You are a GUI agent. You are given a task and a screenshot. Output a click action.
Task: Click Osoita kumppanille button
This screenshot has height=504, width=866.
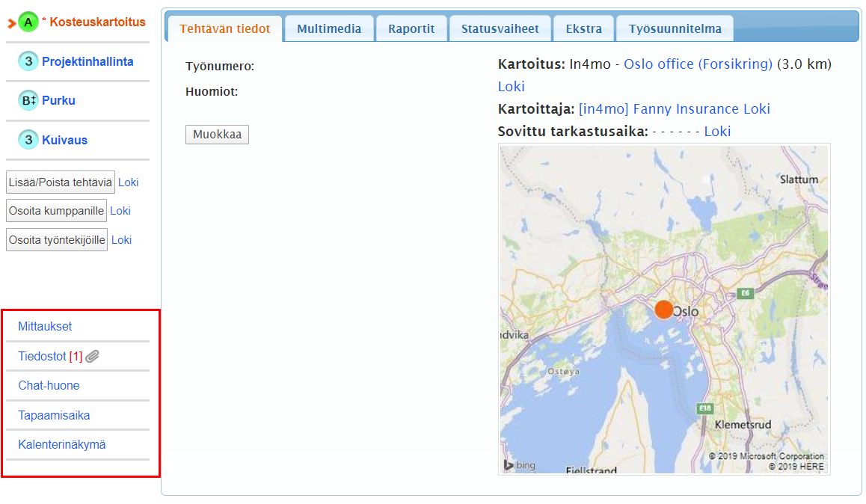(56, 211)
